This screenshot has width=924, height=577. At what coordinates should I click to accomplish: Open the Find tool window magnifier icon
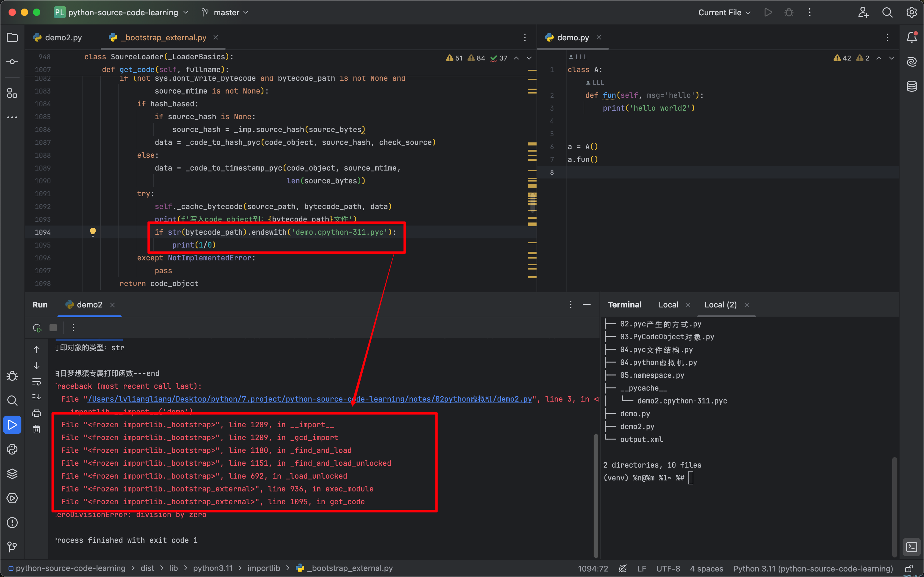pyautogui.click(x=12, y=400)
